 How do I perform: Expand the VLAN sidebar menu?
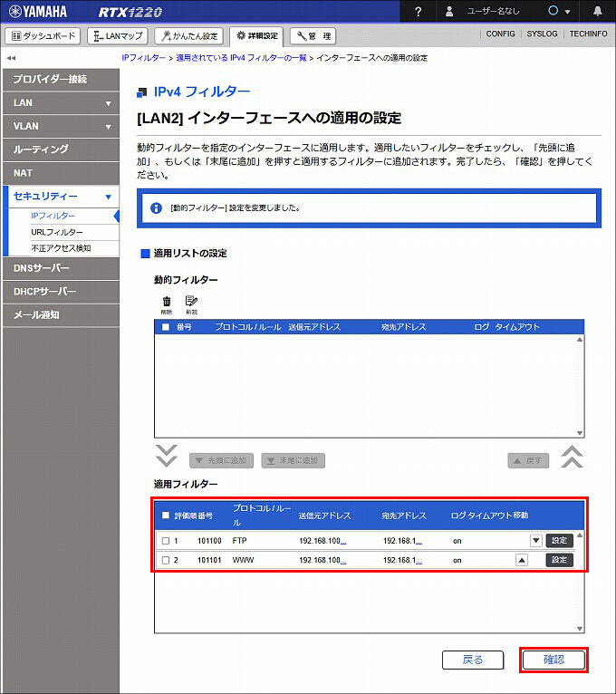coord(61,127)
